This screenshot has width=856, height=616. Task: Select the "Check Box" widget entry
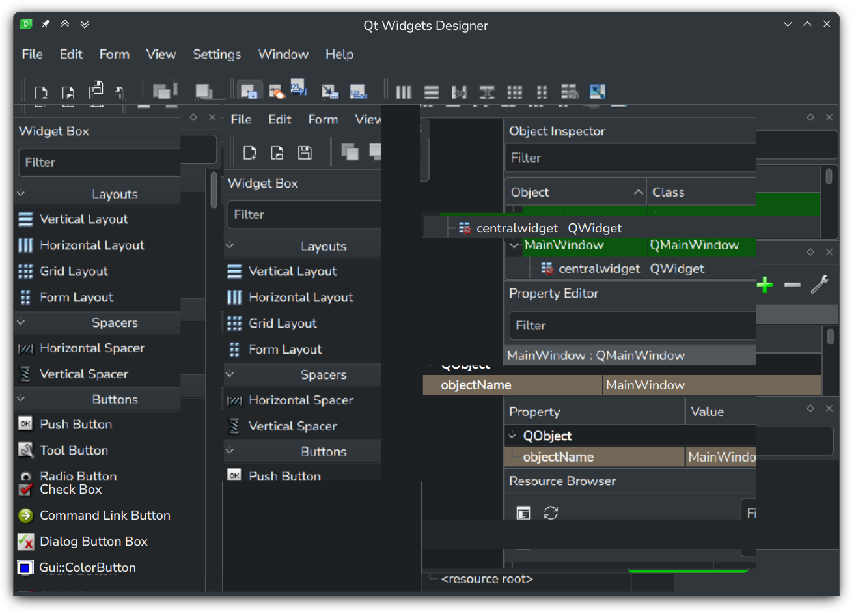click(70, 489)
